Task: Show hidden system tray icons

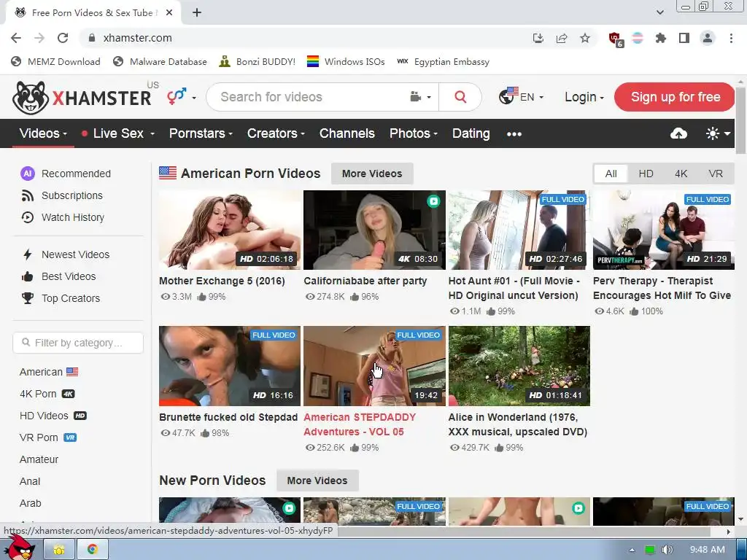Action: (x=632, y=550)
